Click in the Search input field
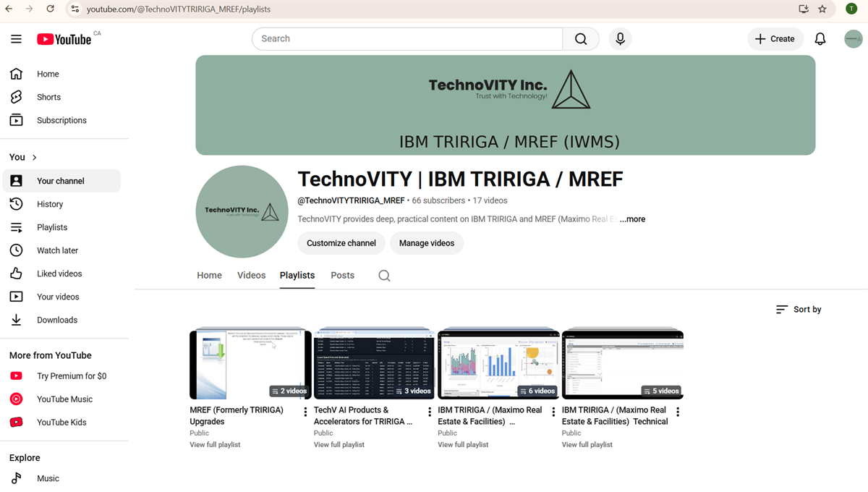 (407, 39)
